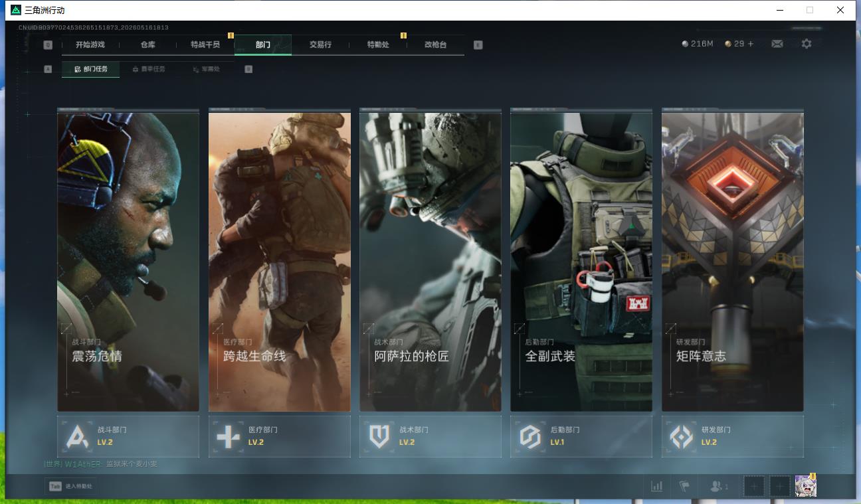
Task: Click the [世界] W1AthER chat message
Action: (100, 464)
